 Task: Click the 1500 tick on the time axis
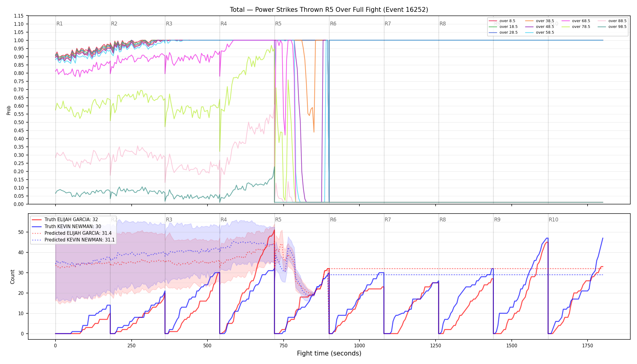512,345
